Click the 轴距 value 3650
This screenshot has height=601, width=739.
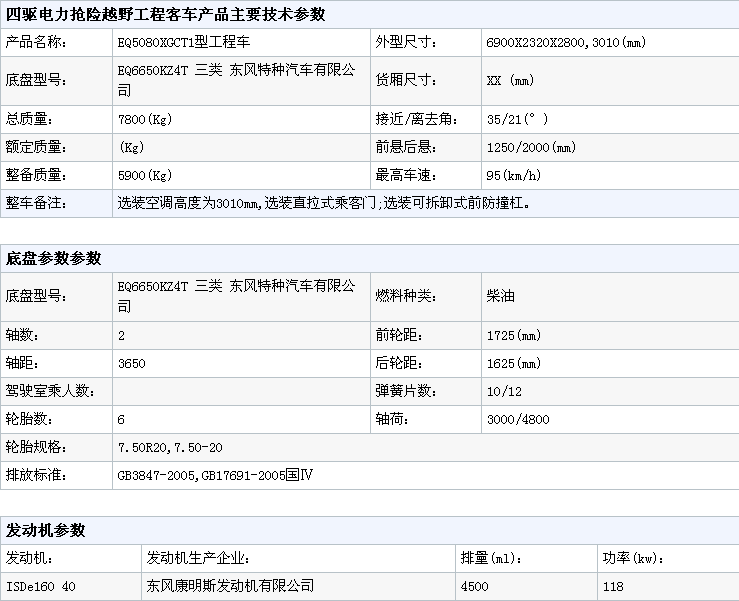[x=131, y=363]
